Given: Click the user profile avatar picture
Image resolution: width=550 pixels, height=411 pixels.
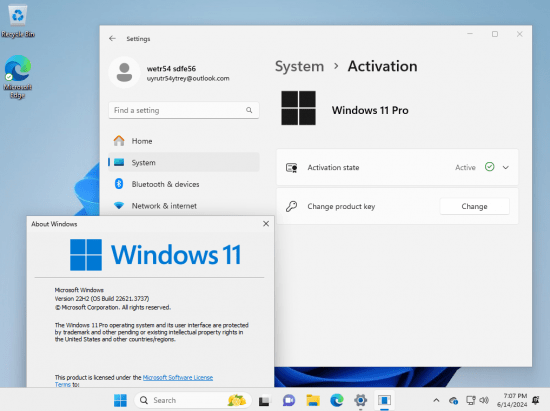Looking at the screenshot, I should (x=124, y=72).
